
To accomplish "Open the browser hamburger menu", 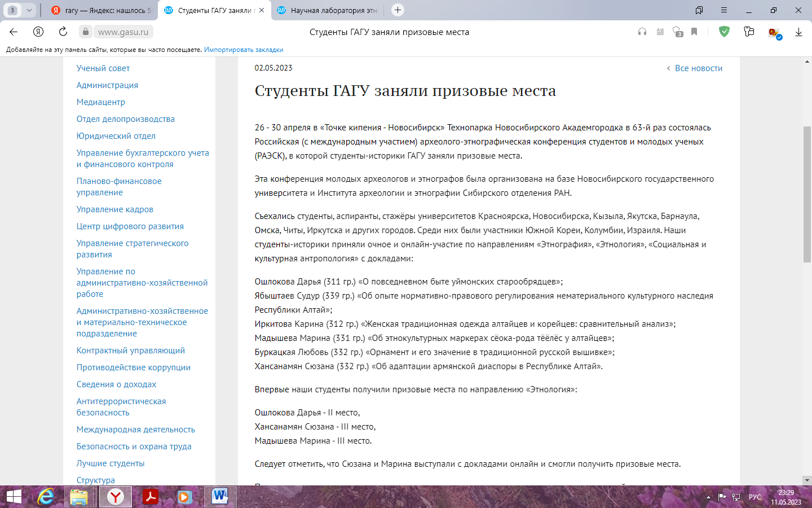I will [724, 10].
